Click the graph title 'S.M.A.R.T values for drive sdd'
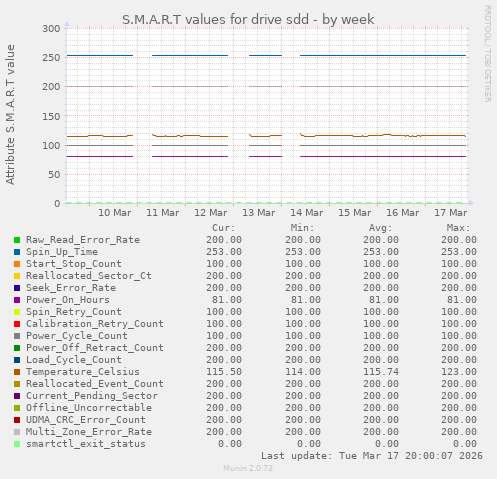Screen dimensions: 497x479 (x=215, y=19)
